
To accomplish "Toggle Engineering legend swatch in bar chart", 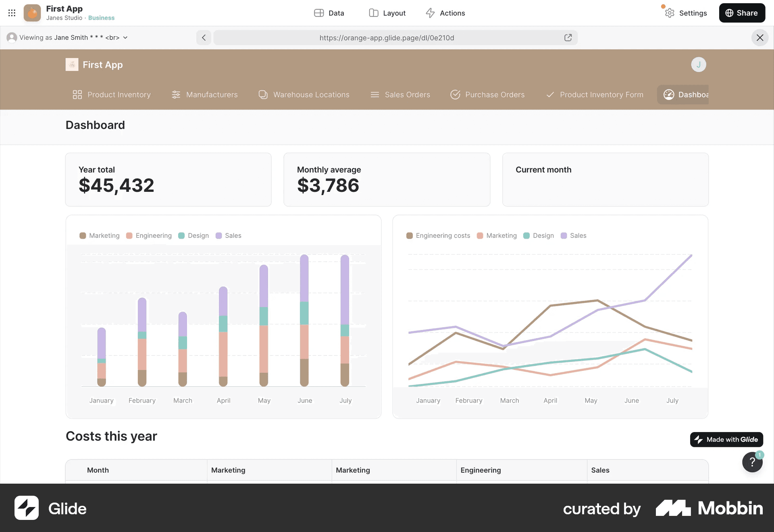I will (129, 236).
